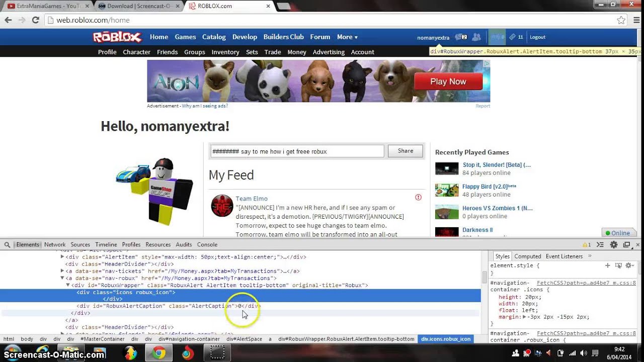Open the Builders Club menu item
The height and width of the screenshot is (362, 644).
coord(283,37)
